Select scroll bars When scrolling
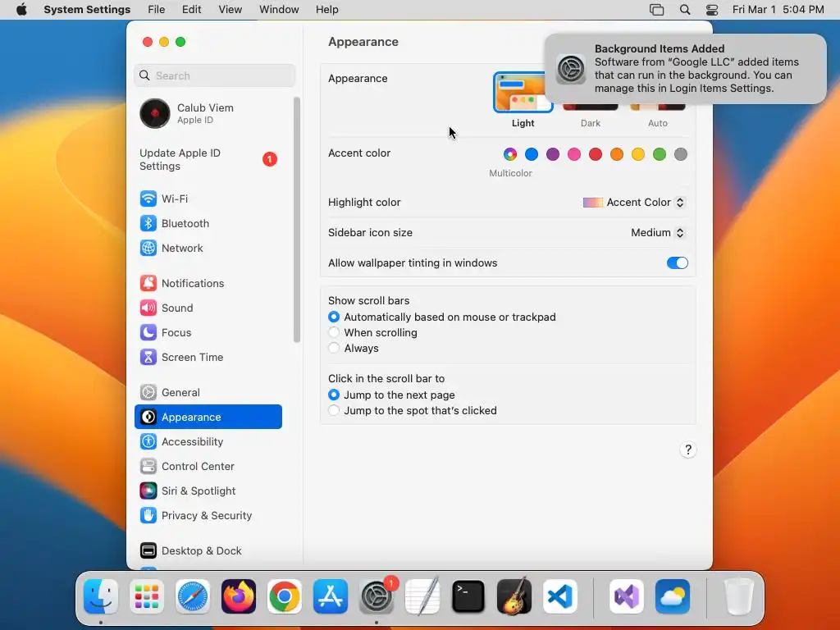Image resolution: width=840 pixels, height=630 pixels. tap(334, 333)
